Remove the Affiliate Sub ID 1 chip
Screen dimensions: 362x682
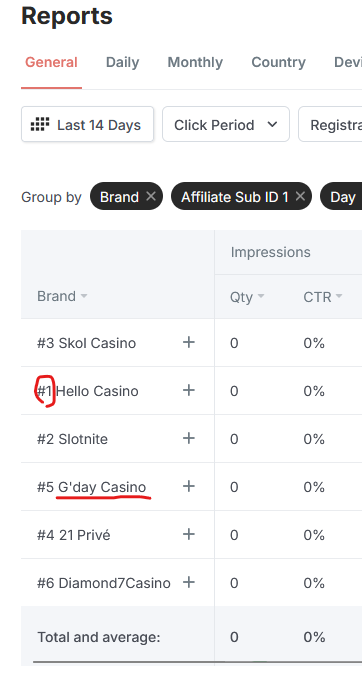[x=300, y=197]
